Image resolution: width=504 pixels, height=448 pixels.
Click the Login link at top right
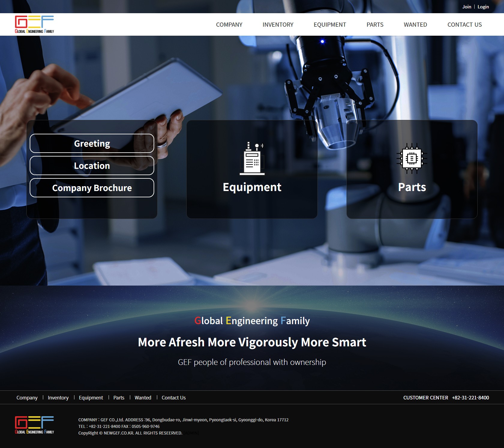[x=483, y=7]
